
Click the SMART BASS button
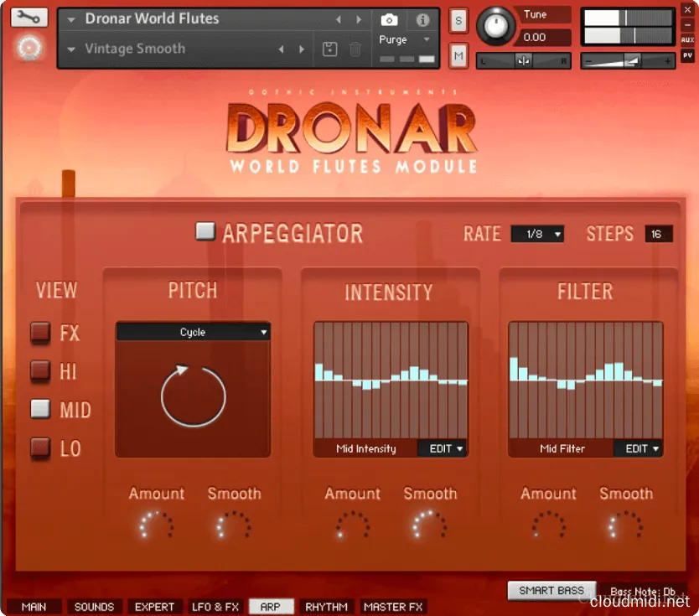(x=551, y=591)
